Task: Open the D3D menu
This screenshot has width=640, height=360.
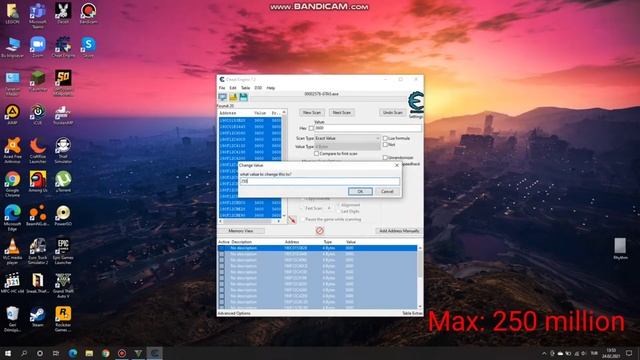Action: 258,88
